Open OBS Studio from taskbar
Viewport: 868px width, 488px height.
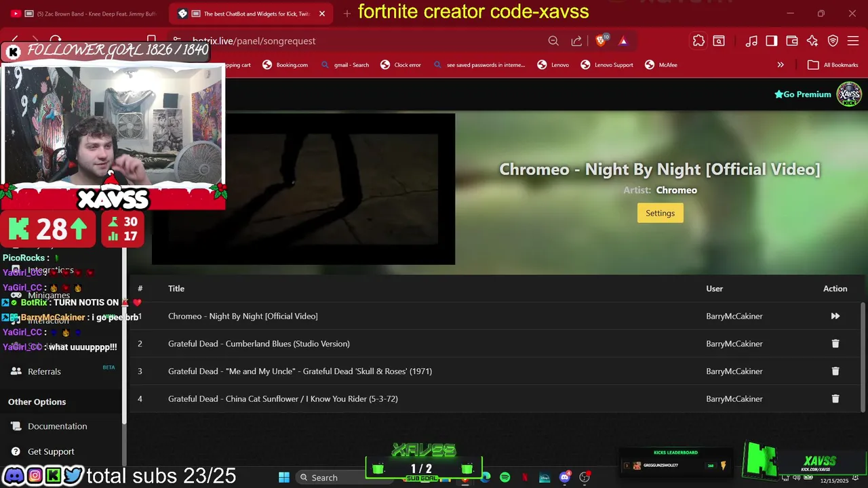coord(584,477)
